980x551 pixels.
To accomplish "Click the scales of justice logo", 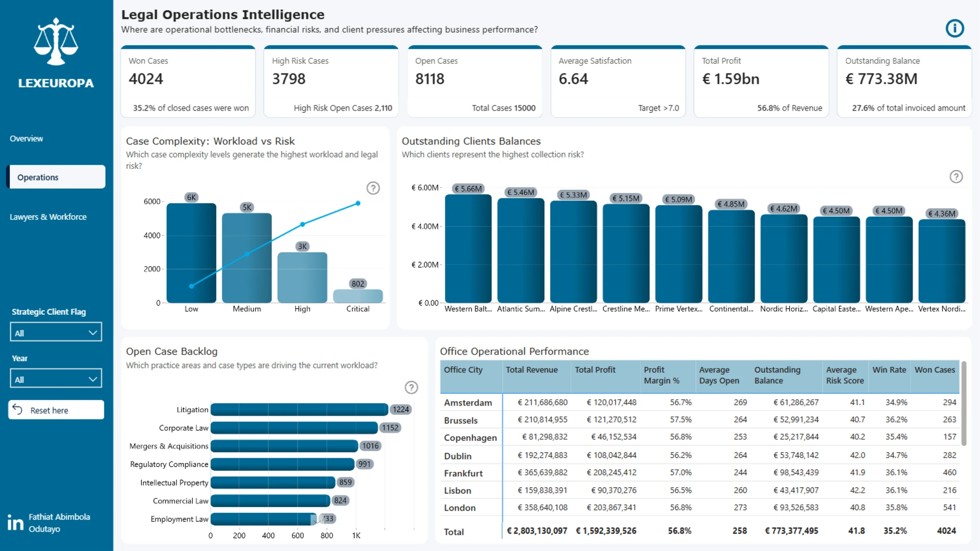I will (x=56, y=42).
